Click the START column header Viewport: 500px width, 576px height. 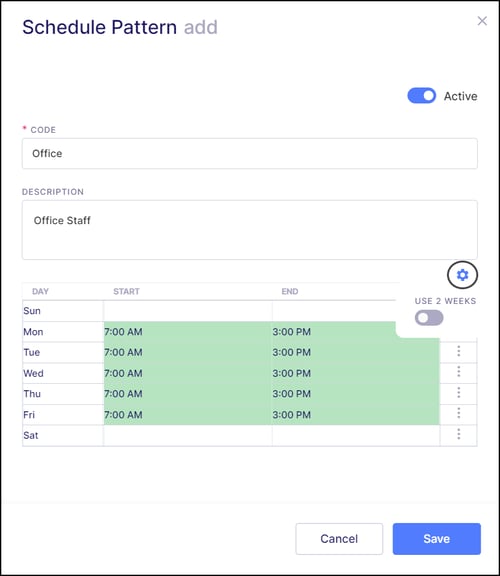(126, 291)
